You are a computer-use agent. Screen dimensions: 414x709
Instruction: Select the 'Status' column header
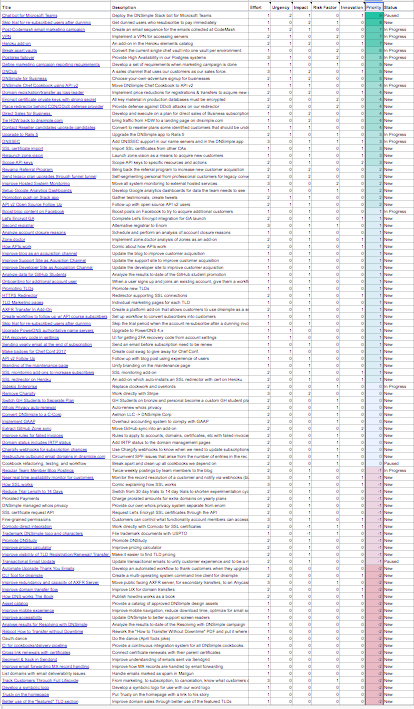point(398,8)
